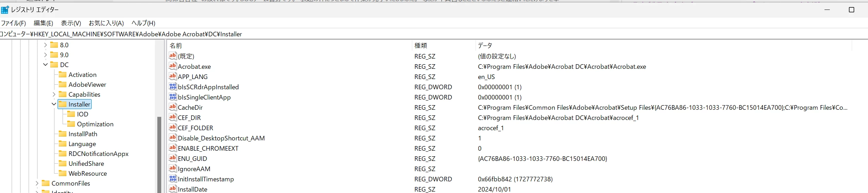The height and width of the screenshot is (193, 868).
Task: Expand the CommonFiles key
Action: [x=37, y=183]
